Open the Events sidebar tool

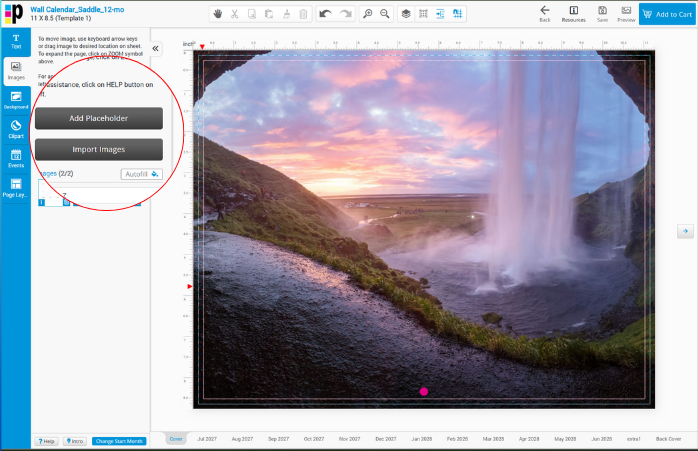pos(16,159)
